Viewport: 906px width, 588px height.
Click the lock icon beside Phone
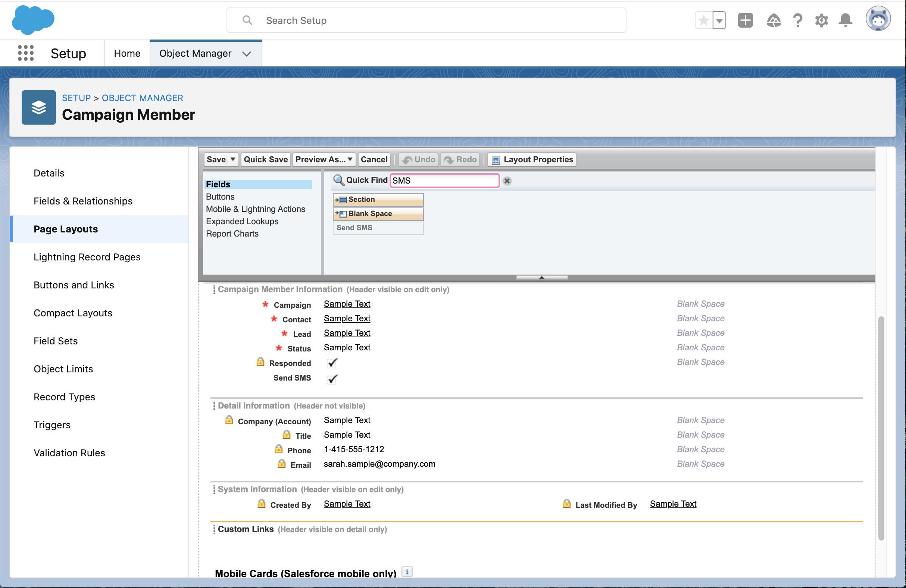[279, 449]
